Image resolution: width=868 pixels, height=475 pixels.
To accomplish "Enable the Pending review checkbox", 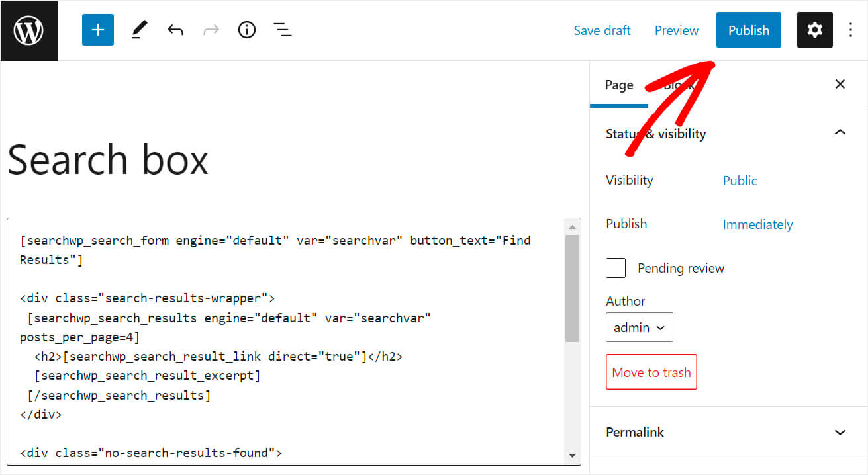I will [615, 267].
